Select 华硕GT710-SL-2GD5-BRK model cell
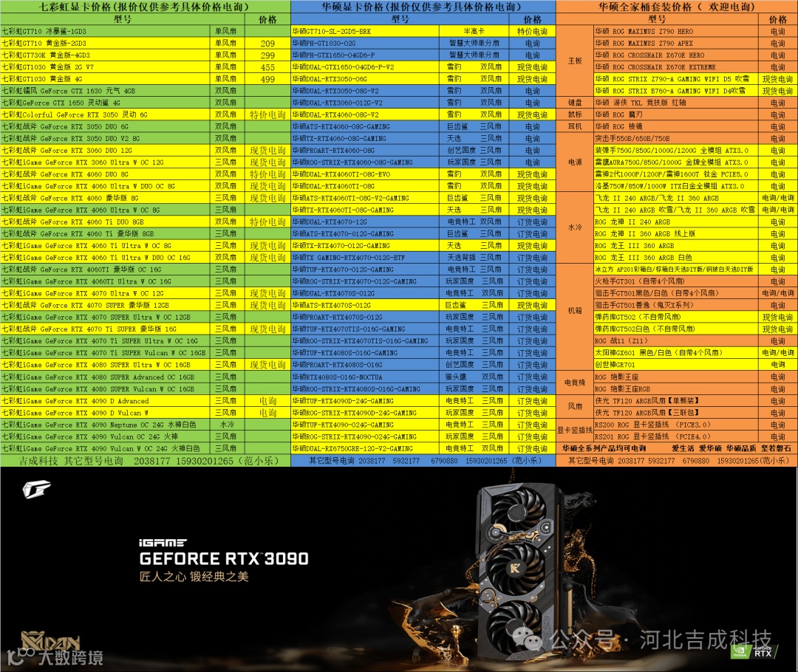This screenshot has width=798, height=672. pyautogui.click(x=366, y=31)
